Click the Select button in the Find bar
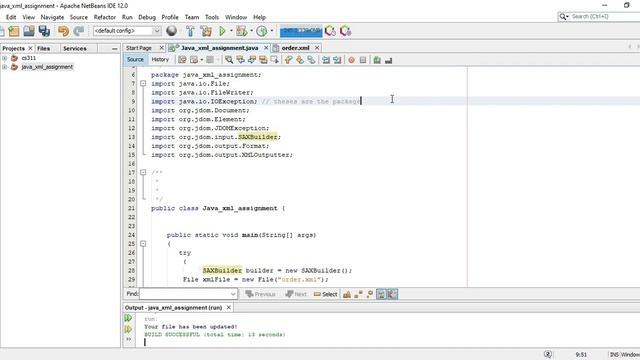The image size is (640, 360). 325,294
